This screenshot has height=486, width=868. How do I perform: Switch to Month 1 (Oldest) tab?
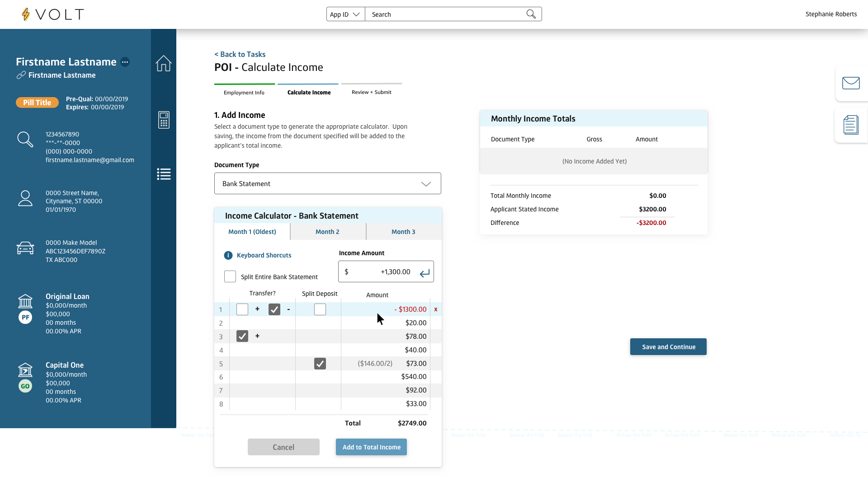pyautogui.click(x=252, y=232)
